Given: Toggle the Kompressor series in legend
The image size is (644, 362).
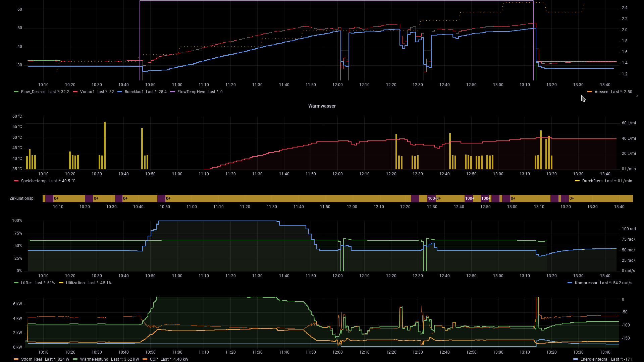Looking at the screenshot, I should pos(586,283).
